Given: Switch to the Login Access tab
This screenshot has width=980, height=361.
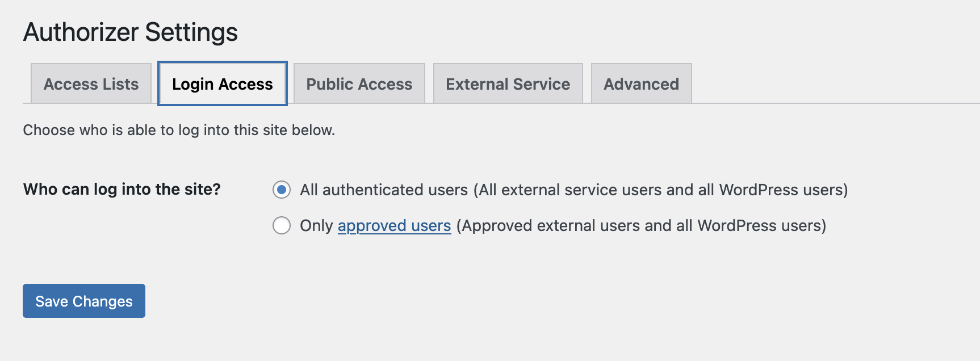Looking at the screenshot, I should [222, 84].
